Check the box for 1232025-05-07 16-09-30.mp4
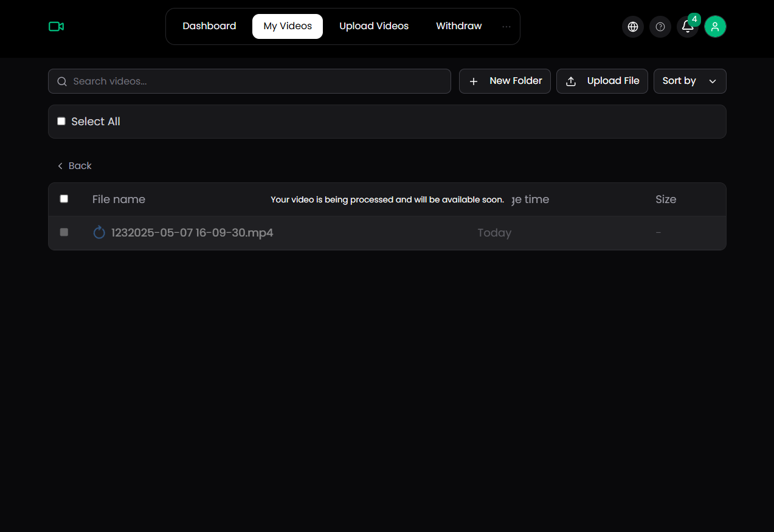This screenshot has height=532, width=774. tap(64, 232)
